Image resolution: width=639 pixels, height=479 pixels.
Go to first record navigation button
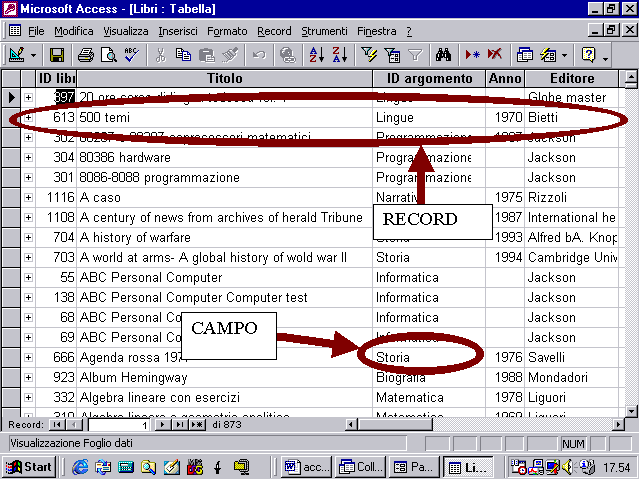pos(57,425)
